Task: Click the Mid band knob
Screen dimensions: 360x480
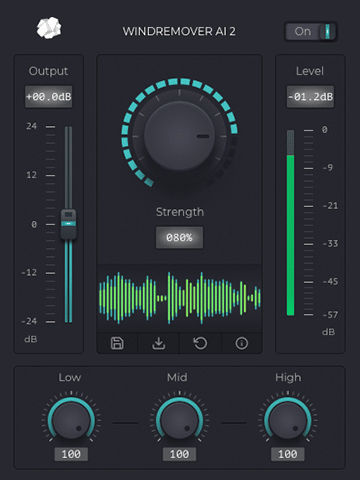Action: point(179,420)
